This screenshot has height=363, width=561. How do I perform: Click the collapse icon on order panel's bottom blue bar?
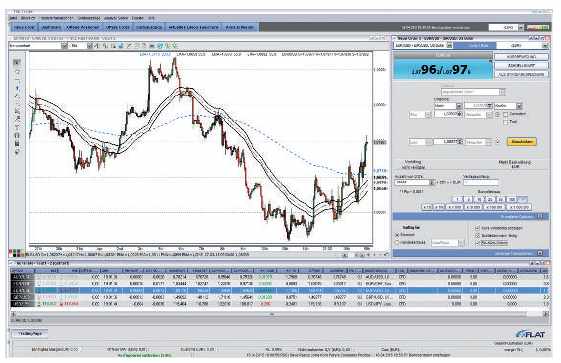(x=540, y=253)
